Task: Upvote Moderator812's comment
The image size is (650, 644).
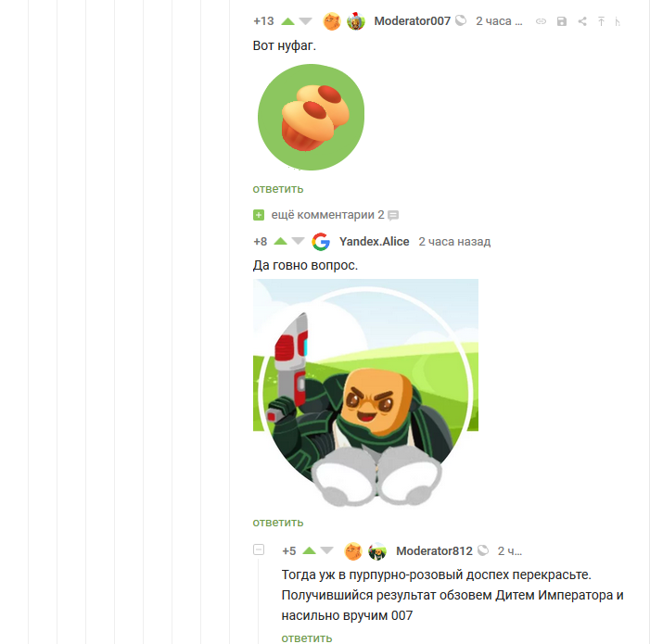Action: 310,550
